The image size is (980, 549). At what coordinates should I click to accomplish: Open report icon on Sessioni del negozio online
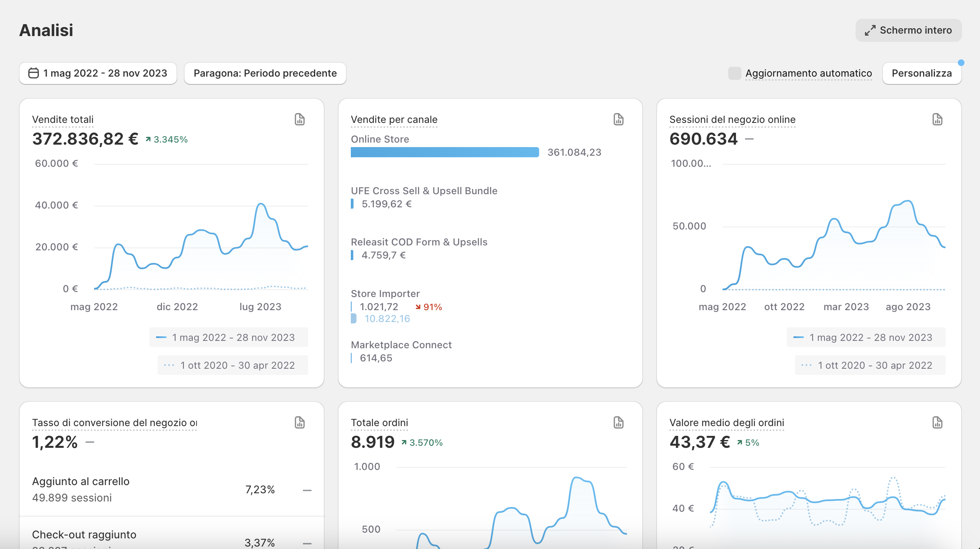(937, 119)
